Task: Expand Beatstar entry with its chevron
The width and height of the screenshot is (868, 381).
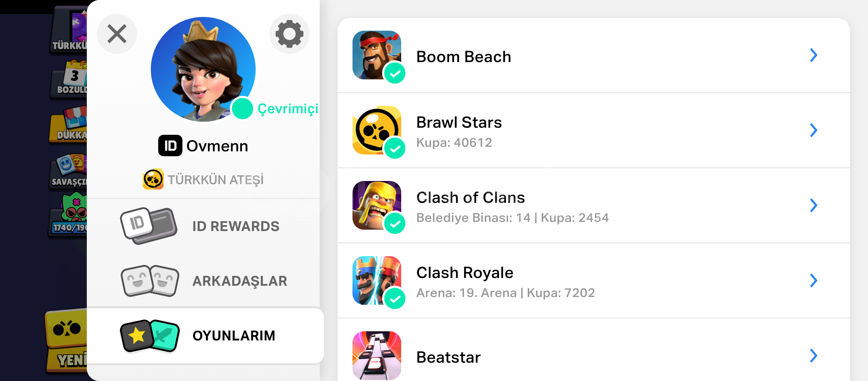Action: (x=814, y=356)
